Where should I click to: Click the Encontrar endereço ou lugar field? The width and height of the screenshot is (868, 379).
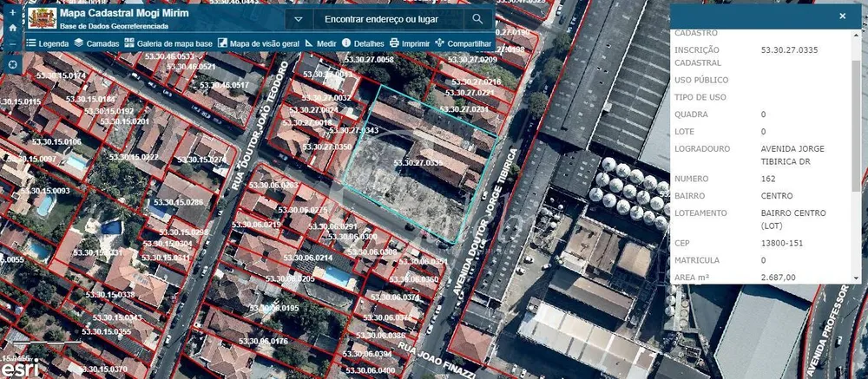point(388,19)
